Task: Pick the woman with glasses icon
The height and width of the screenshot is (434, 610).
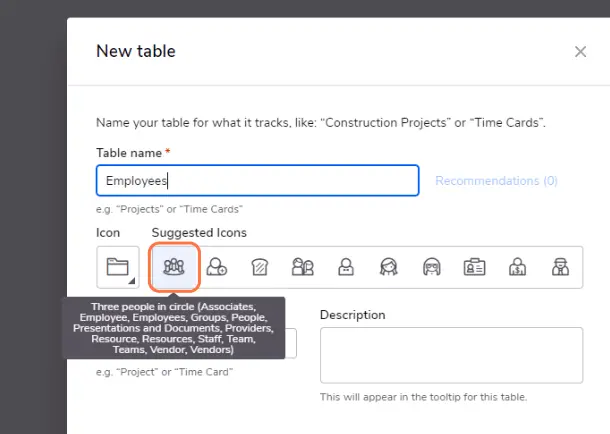Action: click(432, 267)
